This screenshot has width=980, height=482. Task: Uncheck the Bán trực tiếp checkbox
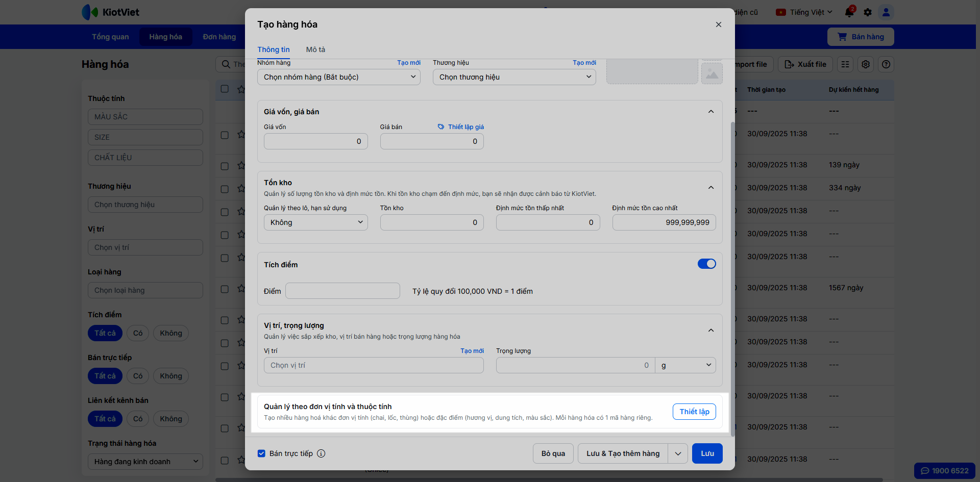(x=261, y=453)
